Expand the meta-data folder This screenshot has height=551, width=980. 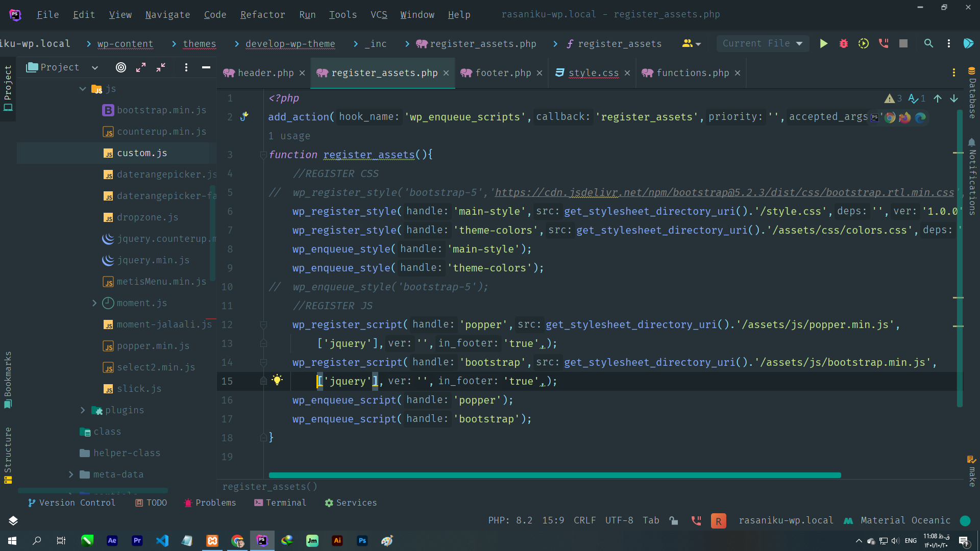[x=71, y=474]
